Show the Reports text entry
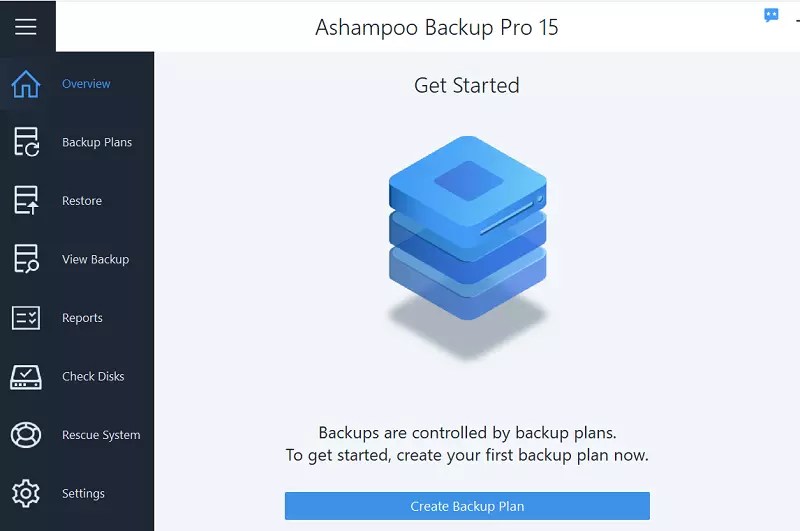Viewport: 800px width, 531px height. pyautogui.click(x=82, y=318)
